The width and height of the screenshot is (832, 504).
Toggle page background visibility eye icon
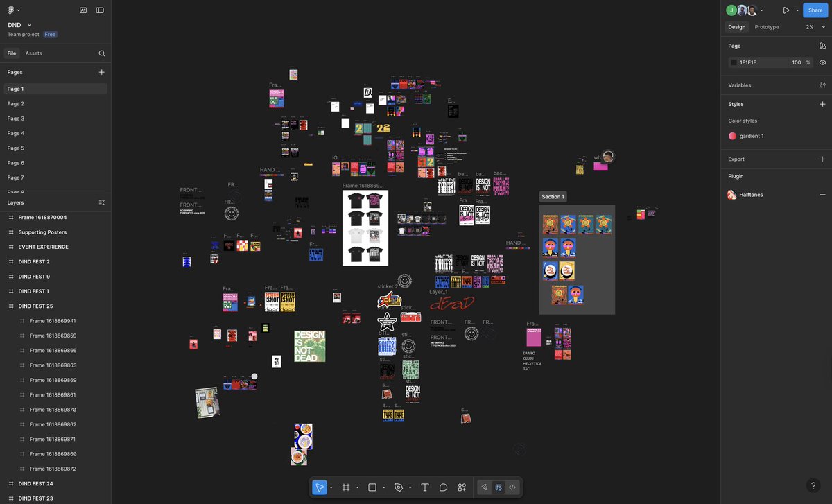point(822,62)
